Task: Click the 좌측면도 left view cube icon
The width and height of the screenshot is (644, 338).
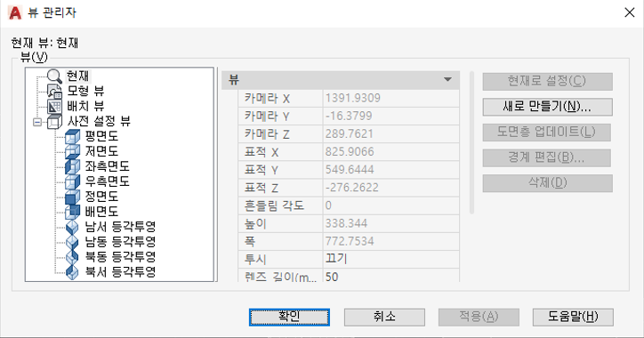Action: point(72,166)
